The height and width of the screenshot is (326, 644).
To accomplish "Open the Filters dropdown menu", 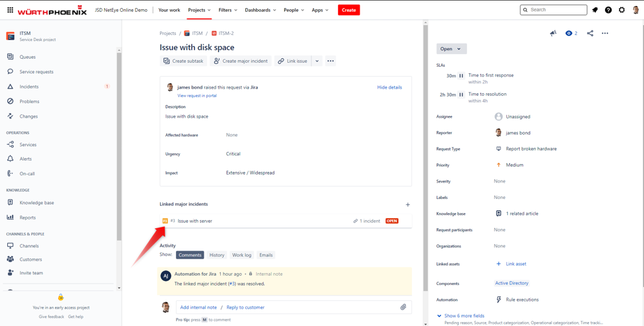I will pos(227,10).
